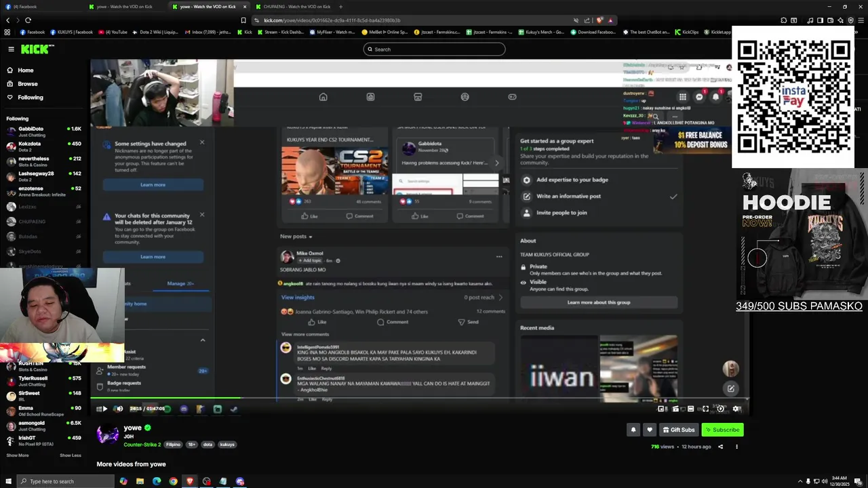Seek on the video progress bar
The height and width of the screenshot is (488, 868).
click(x=420, y=398)
